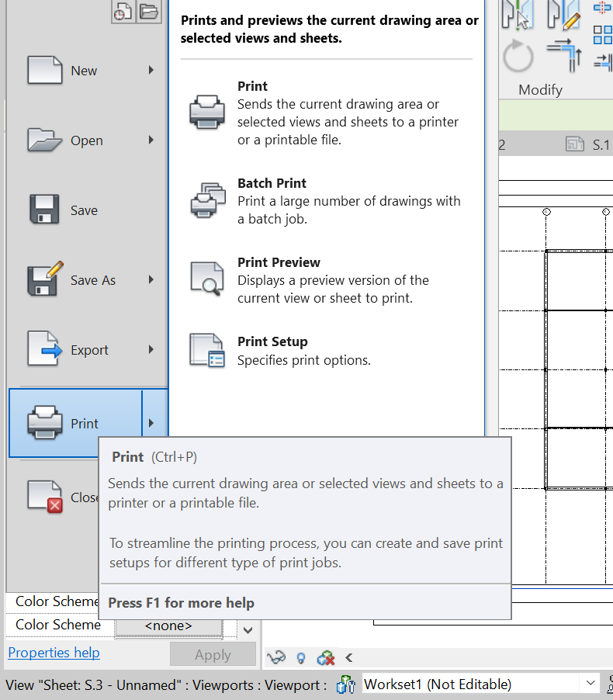The width and height of the screenshot is (613, 700).
Task: Click the Trim/Extend to Corner tool
Action: coord(564,55)
